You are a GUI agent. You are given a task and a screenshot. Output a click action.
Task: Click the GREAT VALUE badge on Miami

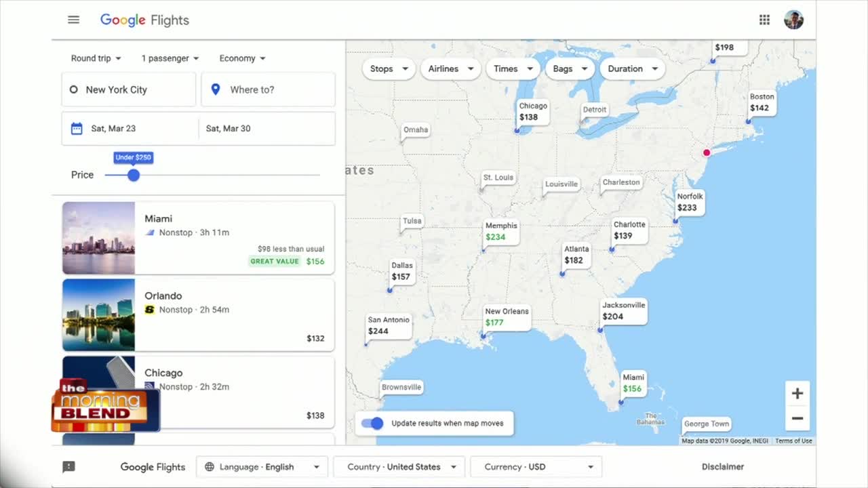(275, 261)
